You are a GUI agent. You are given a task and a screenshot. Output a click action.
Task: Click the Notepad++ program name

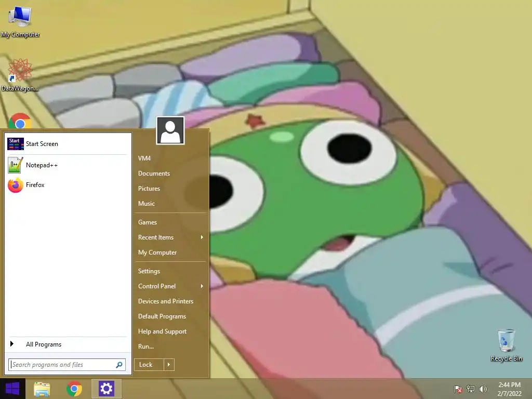[x=42, y=165]
